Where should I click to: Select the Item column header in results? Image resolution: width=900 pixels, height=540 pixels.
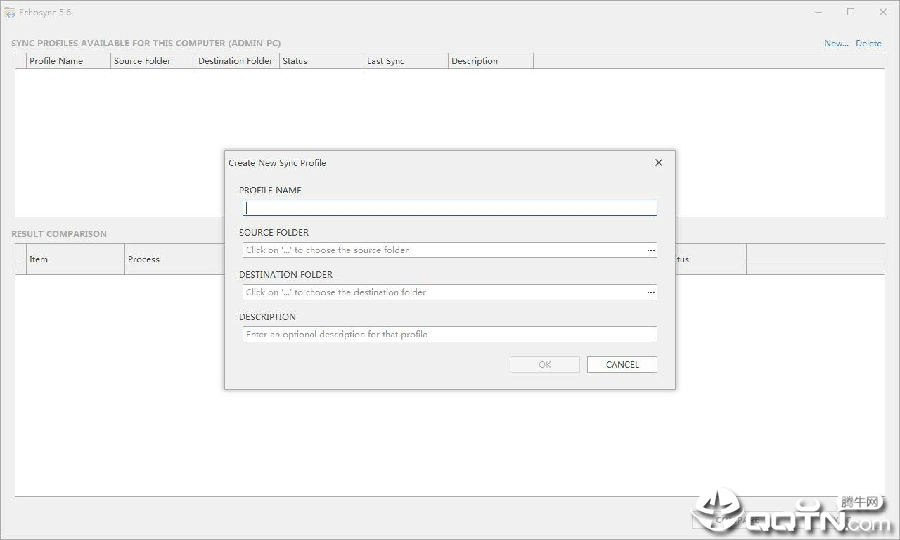click(x=75, y=259)
